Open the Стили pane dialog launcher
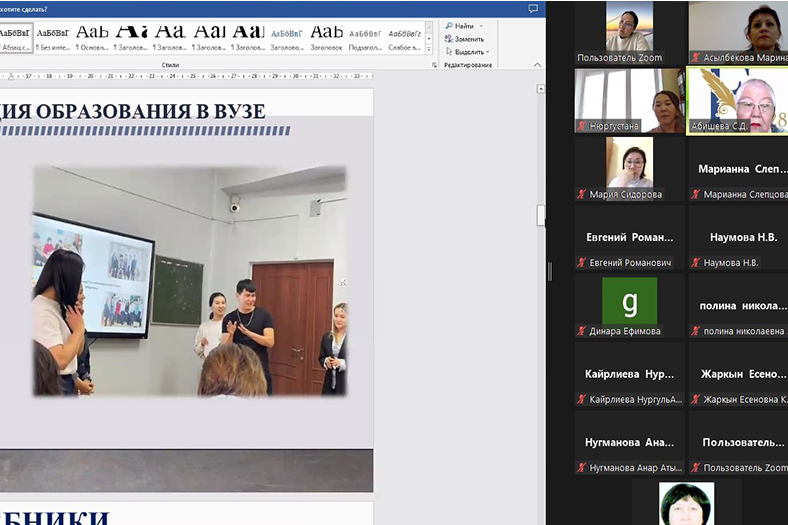The height and width of the screenshot is (525, 788). [434, 65]
